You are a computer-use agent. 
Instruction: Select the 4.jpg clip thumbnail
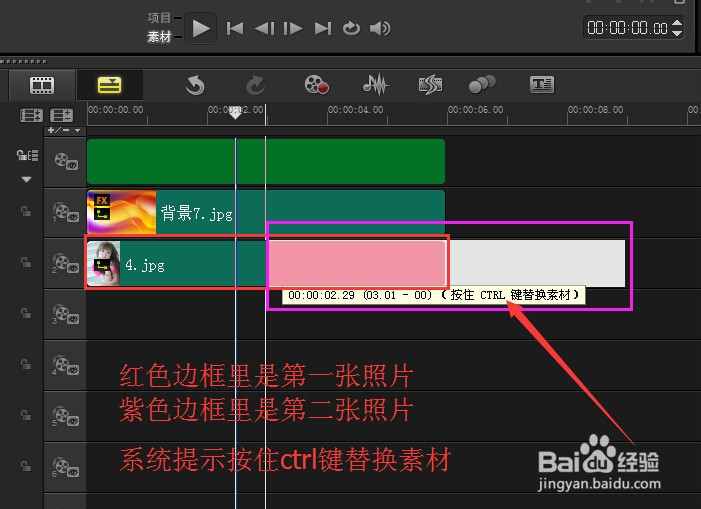tap(104, 263)
